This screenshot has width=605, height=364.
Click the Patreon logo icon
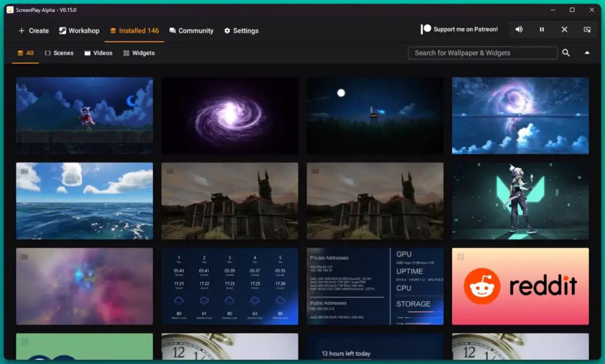[x=425, y=29]
